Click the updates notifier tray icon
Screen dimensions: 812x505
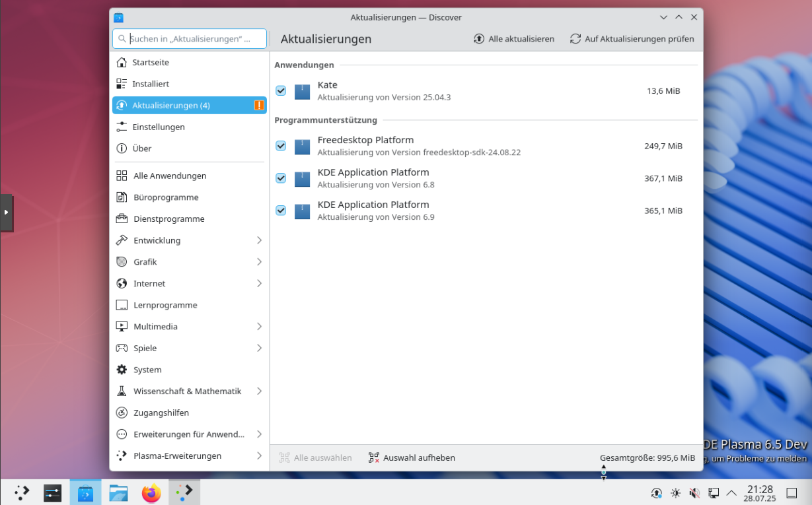pos(656,492)
